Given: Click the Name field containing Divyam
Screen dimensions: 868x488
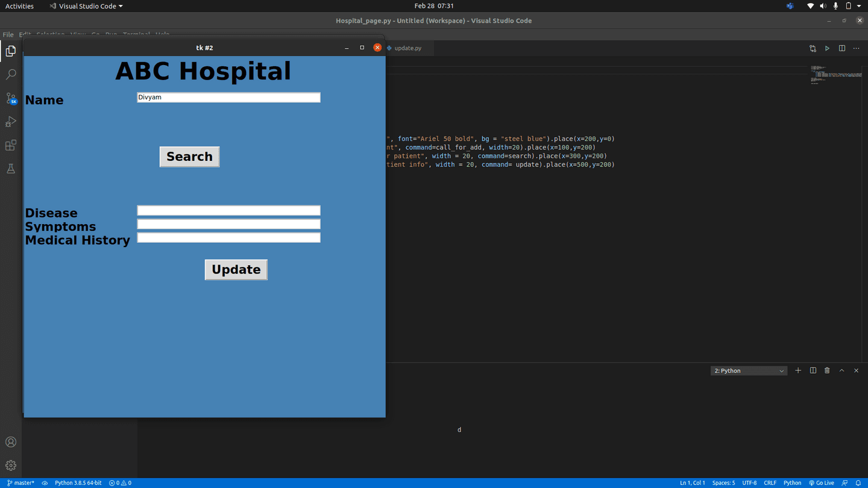Looking at the screenshot, I should click(228, 98).
